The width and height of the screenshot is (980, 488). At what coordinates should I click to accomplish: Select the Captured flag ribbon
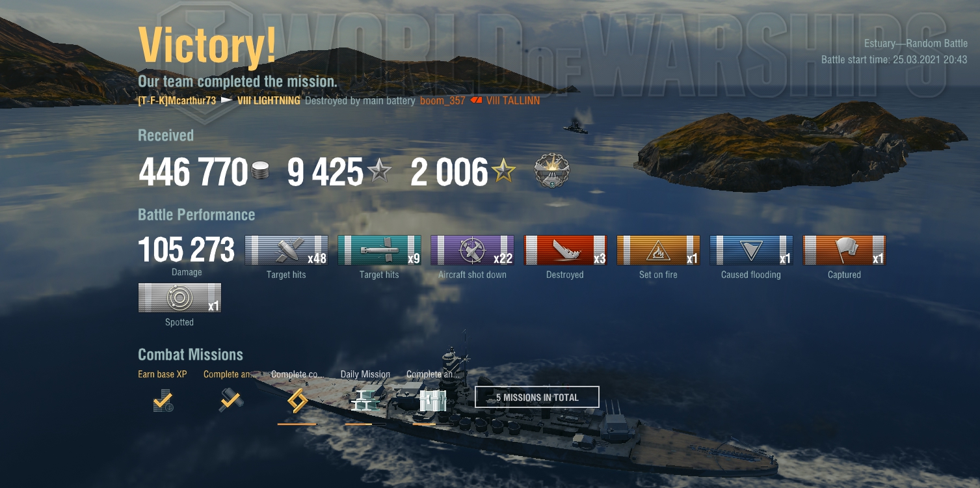click(x=844, y=251)
